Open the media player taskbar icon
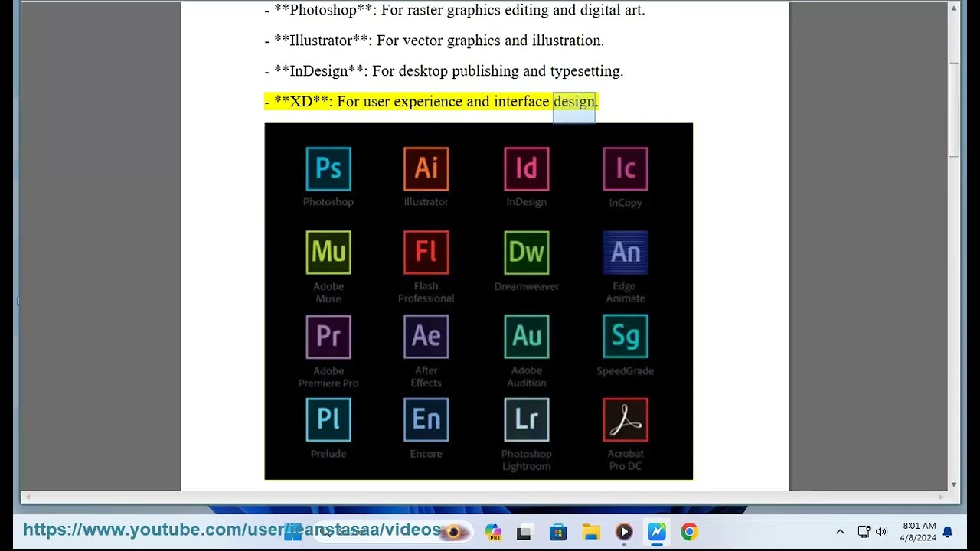Image resolution: width=980 pixels, height=551 pixels. pyautogui.click(x=624, y=532)
